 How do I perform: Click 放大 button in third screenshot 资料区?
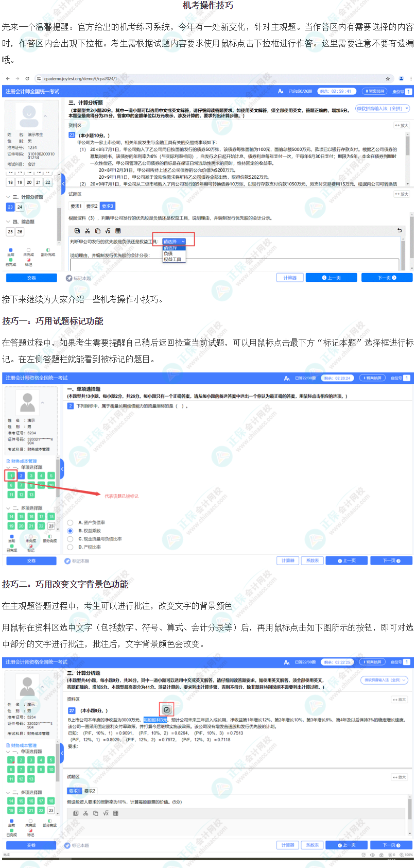(x=400, y=700)
